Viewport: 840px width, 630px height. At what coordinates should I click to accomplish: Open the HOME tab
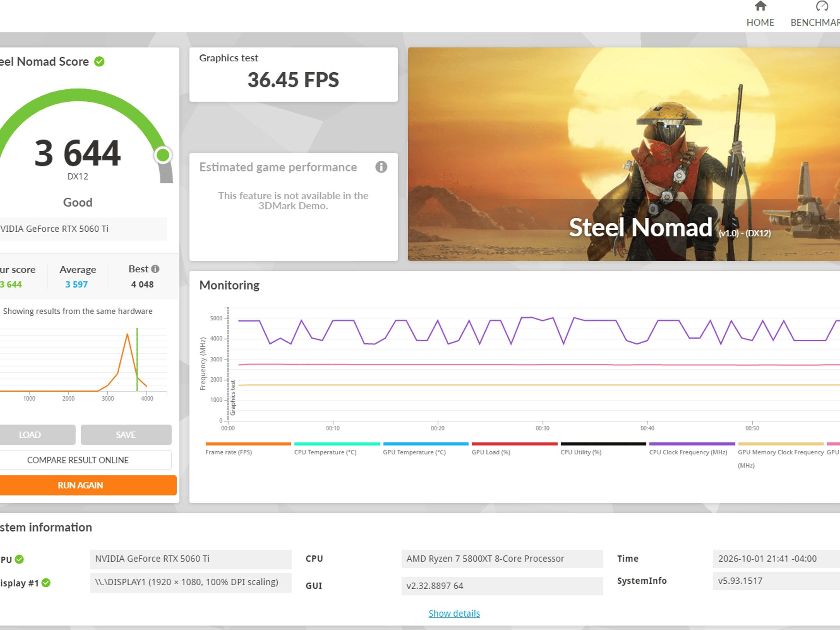click(760, 22)
